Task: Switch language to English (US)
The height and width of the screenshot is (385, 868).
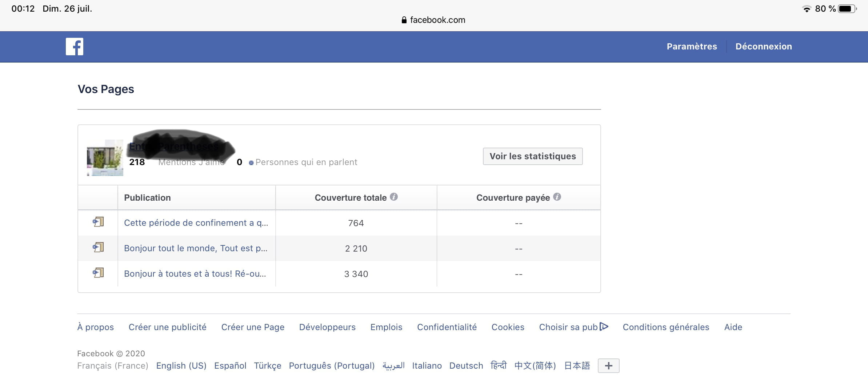Action: pos(181,366)
